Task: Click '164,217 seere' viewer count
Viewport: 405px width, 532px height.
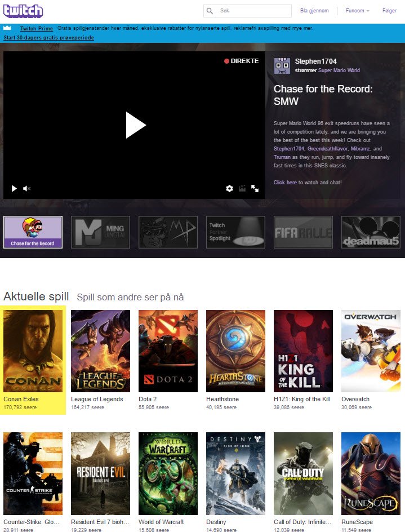Action: click(x=87, y=407)
